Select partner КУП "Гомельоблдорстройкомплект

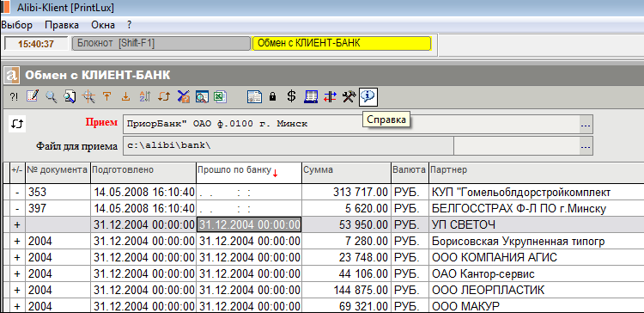(521, 192)
